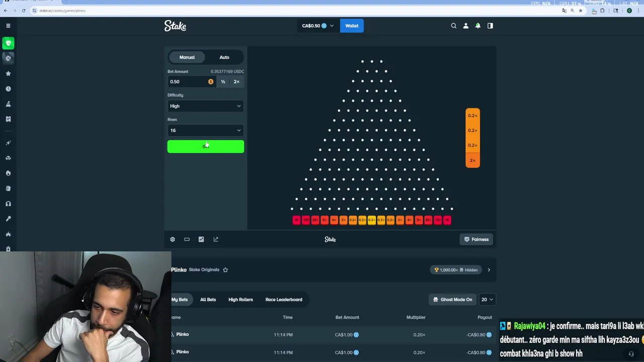Switch to Manual betting mode
Image resolution: width=644 pixels, height=362 pixels.
click(x=187, y=57)
